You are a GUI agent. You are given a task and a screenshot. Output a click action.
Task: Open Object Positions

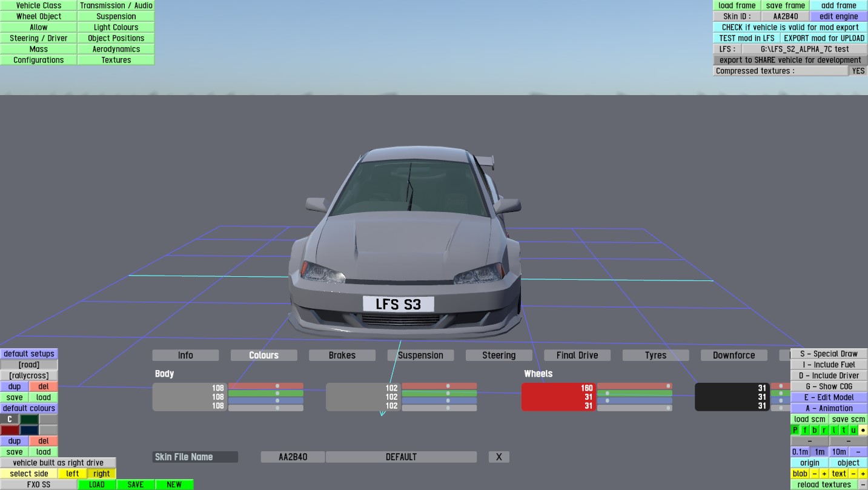click(x=116, y=38)
